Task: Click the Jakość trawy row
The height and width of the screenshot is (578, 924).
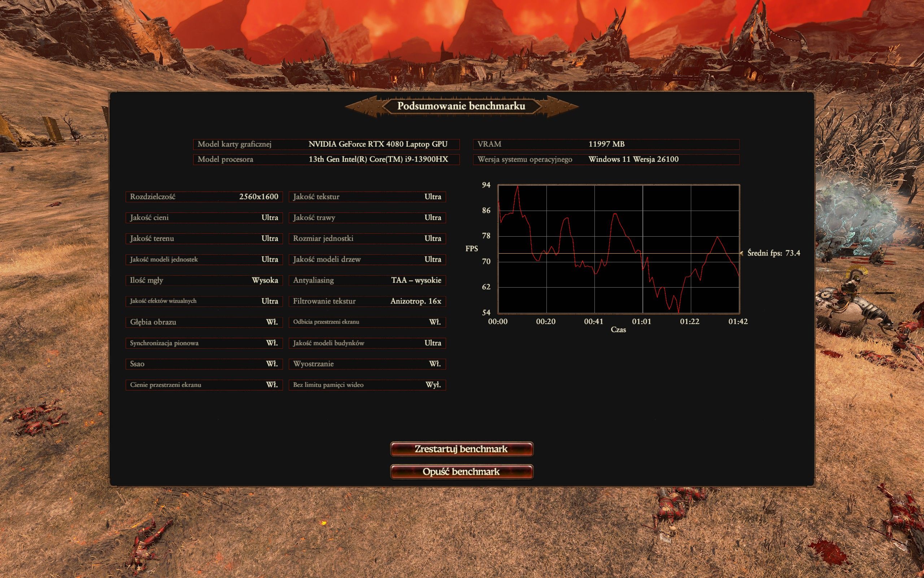Action: click(x=367, y=217)
